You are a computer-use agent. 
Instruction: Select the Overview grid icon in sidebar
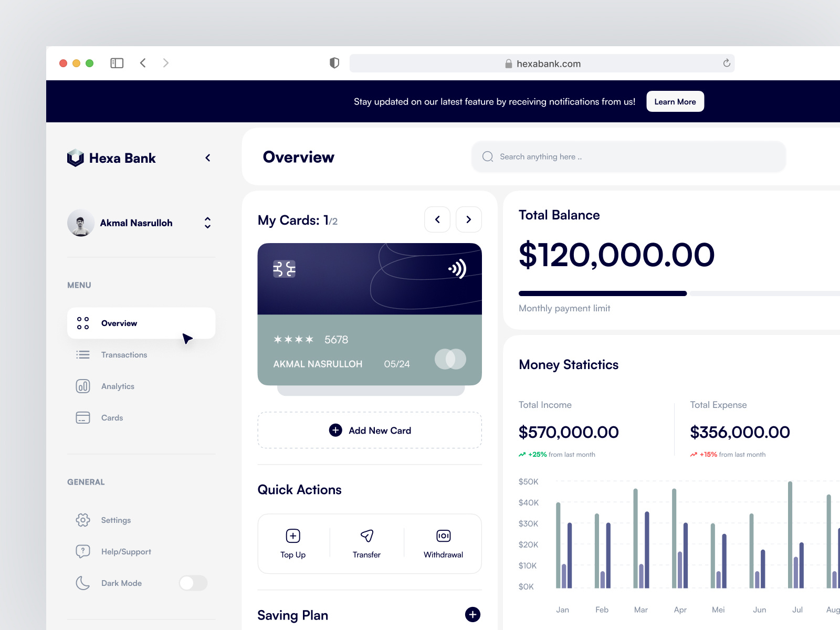point(82,323)
